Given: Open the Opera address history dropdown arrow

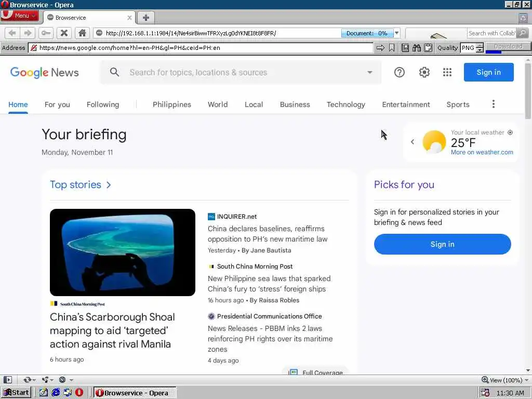Looking at the screenshot, I should 396,33.
